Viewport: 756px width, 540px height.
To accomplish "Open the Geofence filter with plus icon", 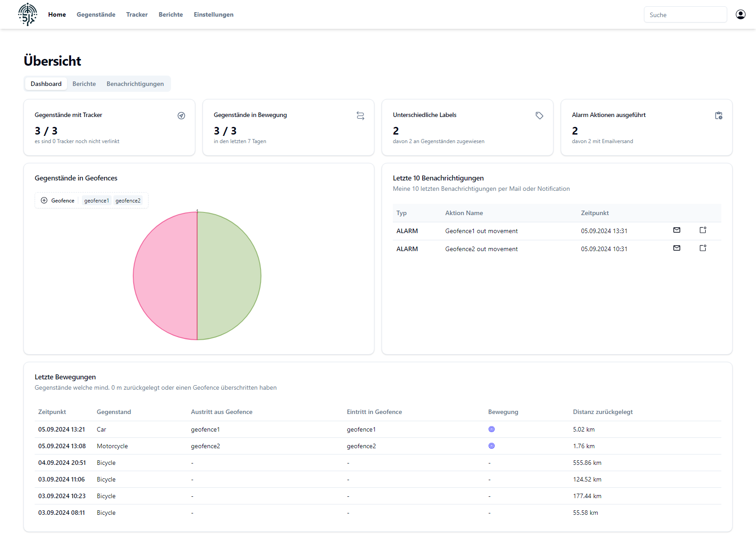I will tap(58, 201).
